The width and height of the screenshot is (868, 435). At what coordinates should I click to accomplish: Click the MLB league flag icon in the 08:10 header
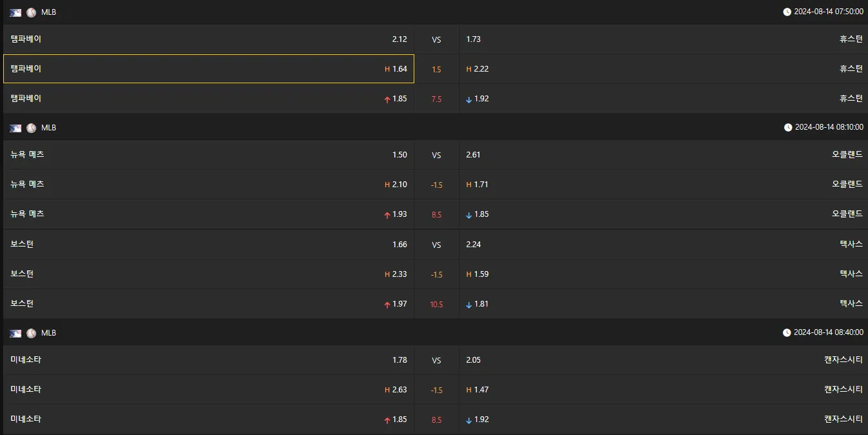15,128
